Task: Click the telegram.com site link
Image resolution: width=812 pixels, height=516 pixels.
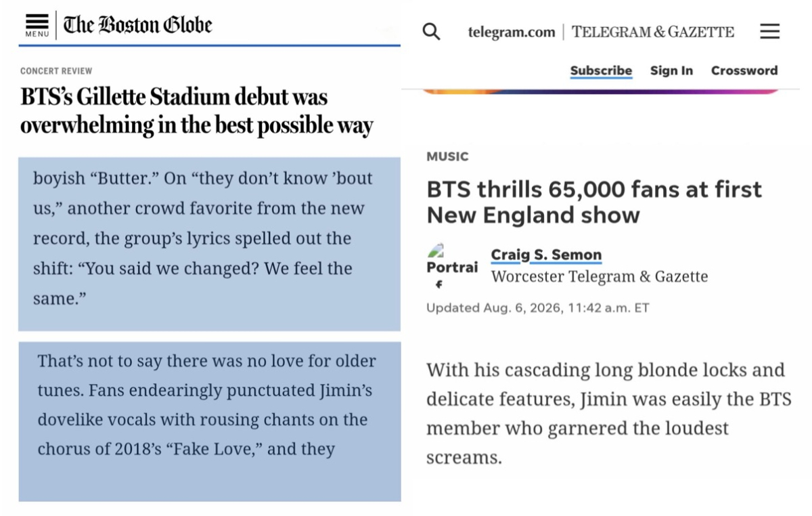Action: click(511, 32)
